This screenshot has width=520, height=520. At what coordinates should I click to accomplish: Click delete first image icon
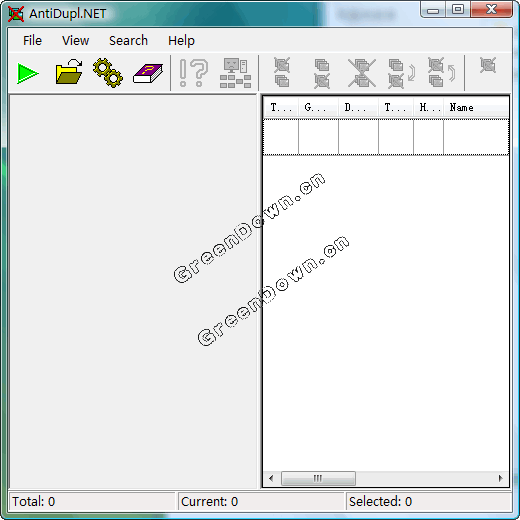282,72
